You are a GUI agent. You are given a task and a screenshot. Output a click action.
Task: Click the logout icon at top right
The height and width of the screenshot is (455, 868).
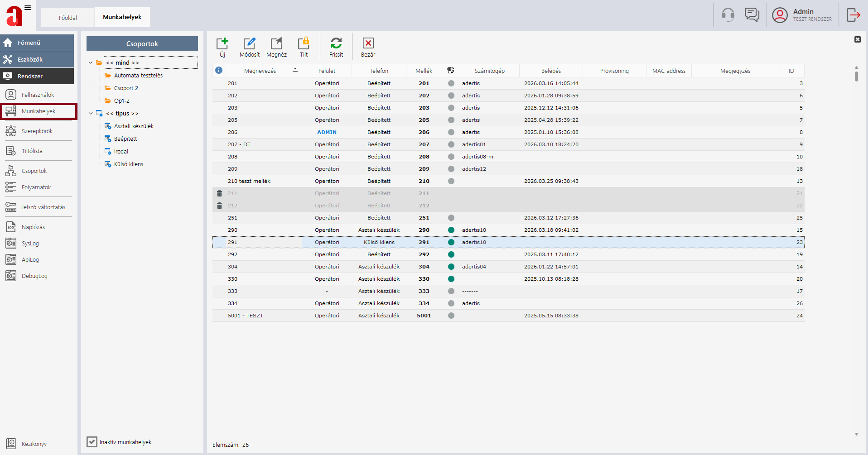tap(854, 15)
